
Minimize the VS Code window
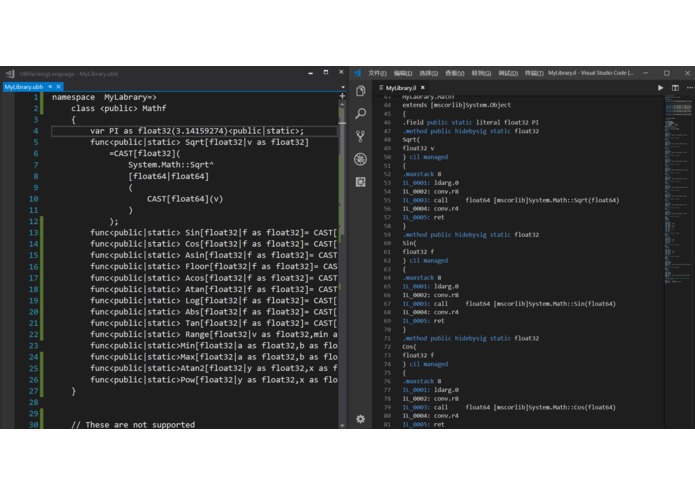click(x=646, y=73)
